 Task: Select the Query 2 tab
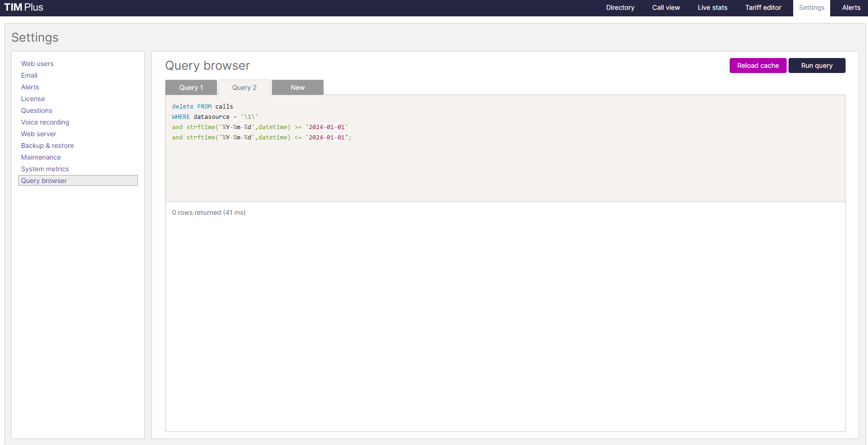tap(244, 88)
